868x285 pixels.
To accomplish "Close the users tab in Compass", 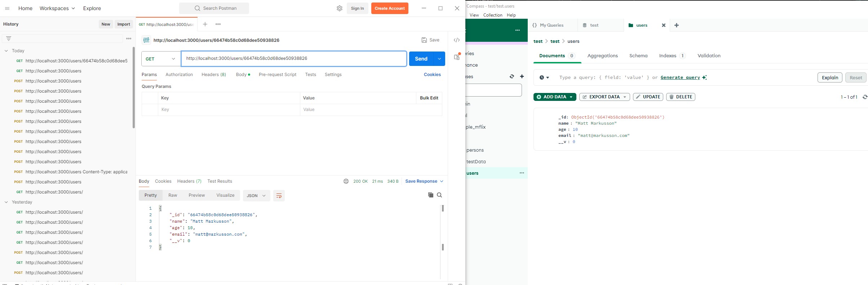I will pos(663,25).
